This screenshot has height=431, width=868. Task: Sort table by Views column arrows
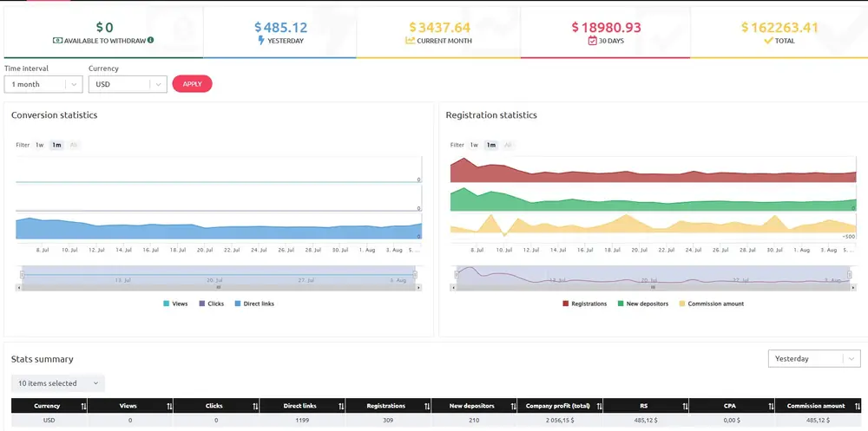coord(169,406)
